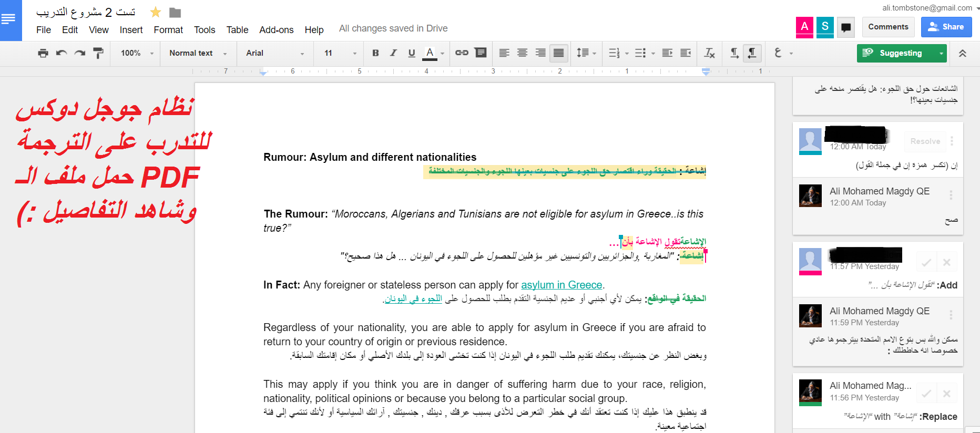Viewport: 980px width, 433px height.
Task: Select the Paint format tool
Action: [98, 53]
